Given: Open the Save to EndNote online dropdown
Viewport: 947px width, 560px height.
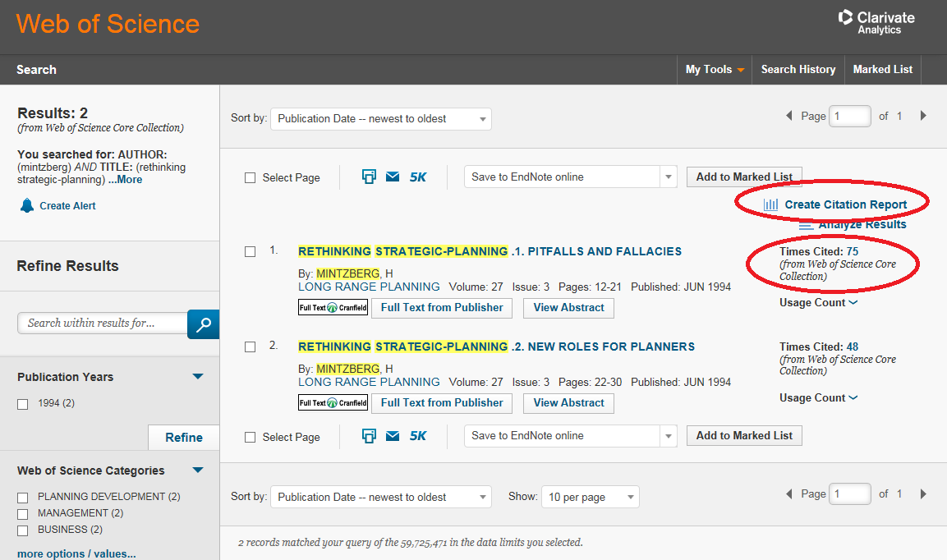Looking at the screenshot, I should pyautogui.click(x=570, y=177).
